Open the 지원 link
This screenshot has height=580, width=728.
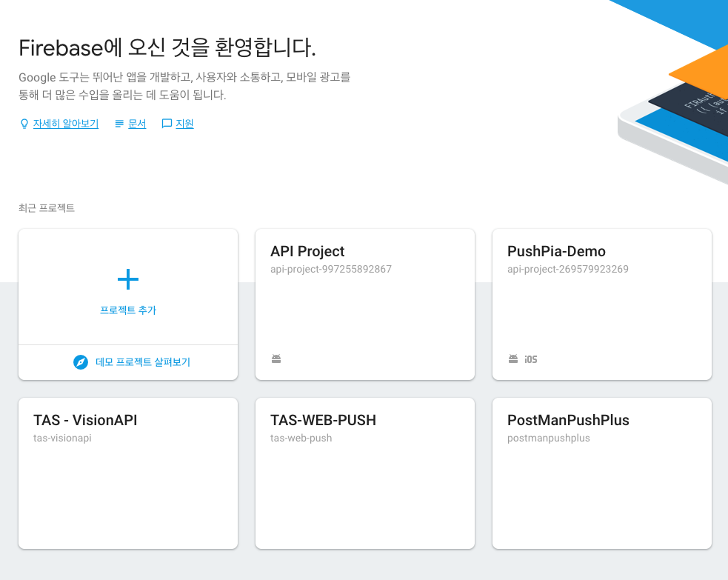pos(184,124)
